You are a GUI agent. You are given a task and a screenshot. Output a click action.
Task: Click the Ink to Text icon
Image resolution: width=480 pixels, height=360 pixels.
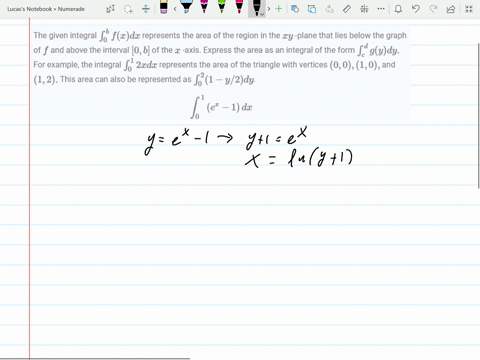click(x=329, y=9)
